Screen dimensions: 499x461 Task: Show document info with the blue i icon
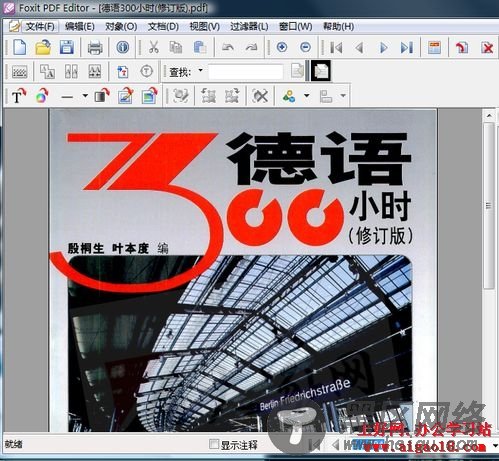[123, 47]
